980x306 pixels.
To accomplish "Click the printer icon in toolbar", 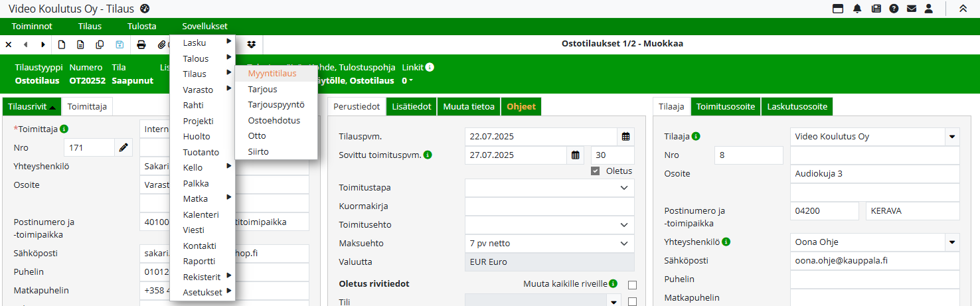I will click(141, 44).
